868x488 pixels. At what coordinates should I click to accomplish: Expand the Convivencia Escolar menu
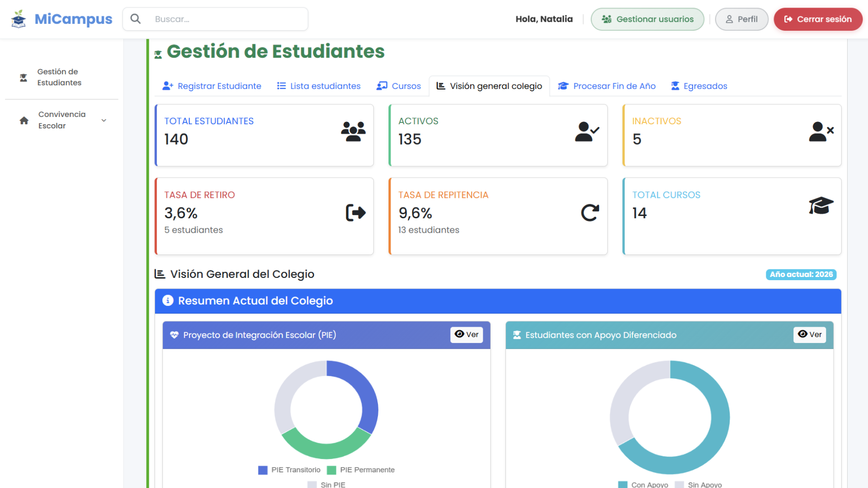(x=62, y=120)
